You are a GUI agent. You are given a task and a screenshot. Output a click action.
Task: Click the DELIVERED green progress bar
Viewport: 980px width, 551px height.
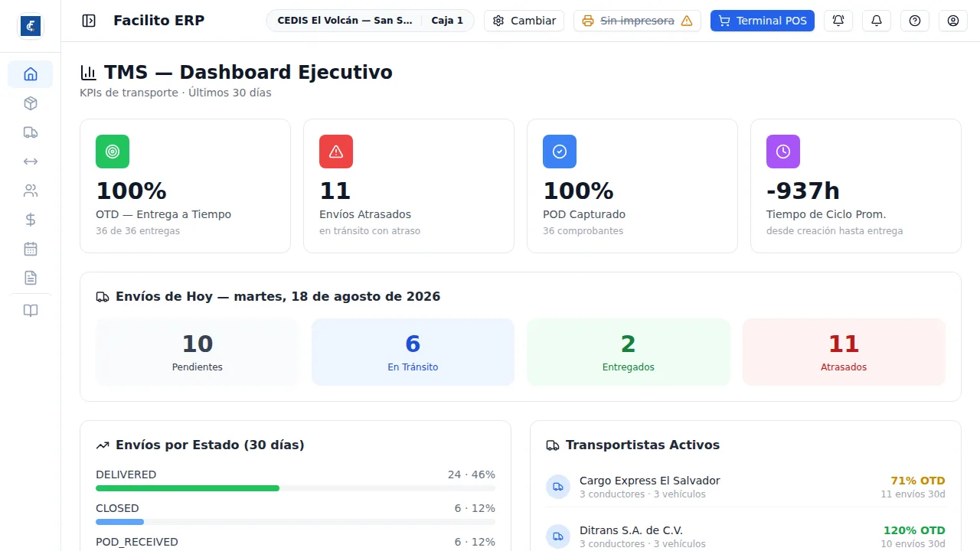tap(188, 488)
